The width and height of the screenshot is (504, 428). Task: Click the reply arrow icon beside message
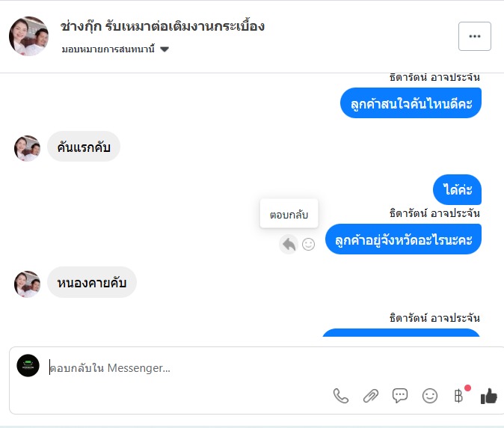[289, 243]
